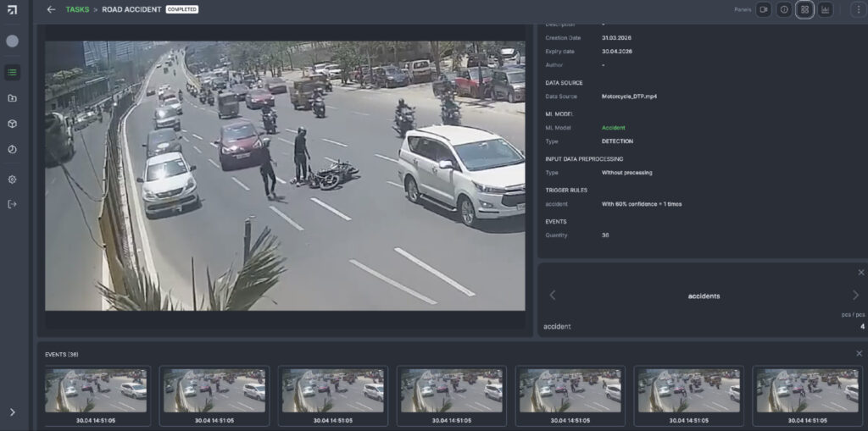The height and width of the screenshot is (431, 868).
Task: Go back using the left arrow
Action: (51, 9)
